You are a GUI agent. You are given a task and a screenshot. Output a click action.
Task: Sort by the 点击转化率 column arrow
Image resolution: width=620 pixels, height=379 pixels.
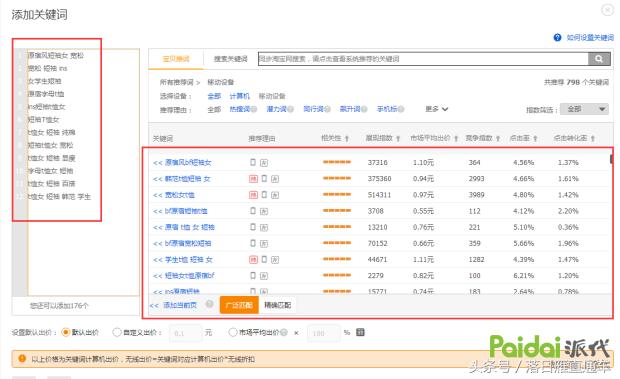pyautogui.click(x=593, y=139)
